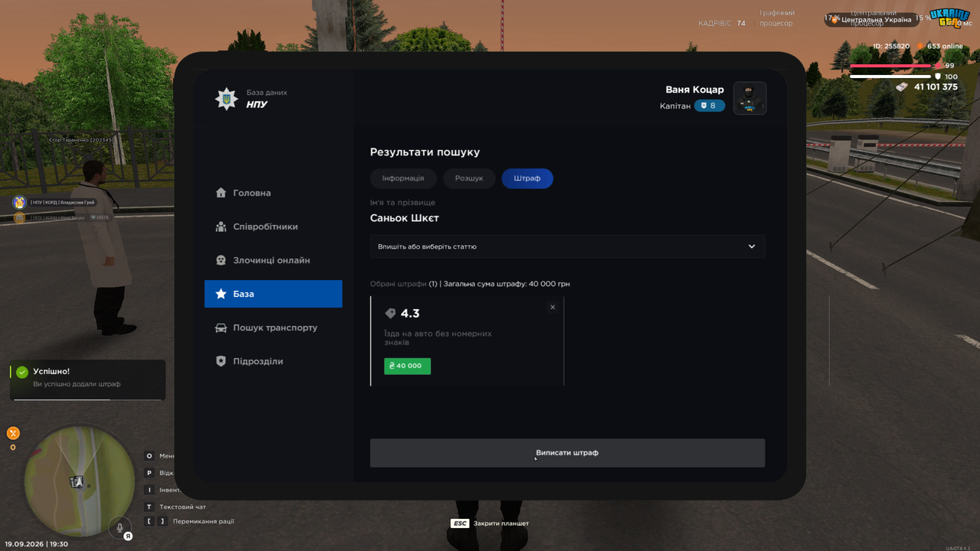Click the cash stack money icon
Viewport: 980px width, 551px height.
[x=903, y=87]
